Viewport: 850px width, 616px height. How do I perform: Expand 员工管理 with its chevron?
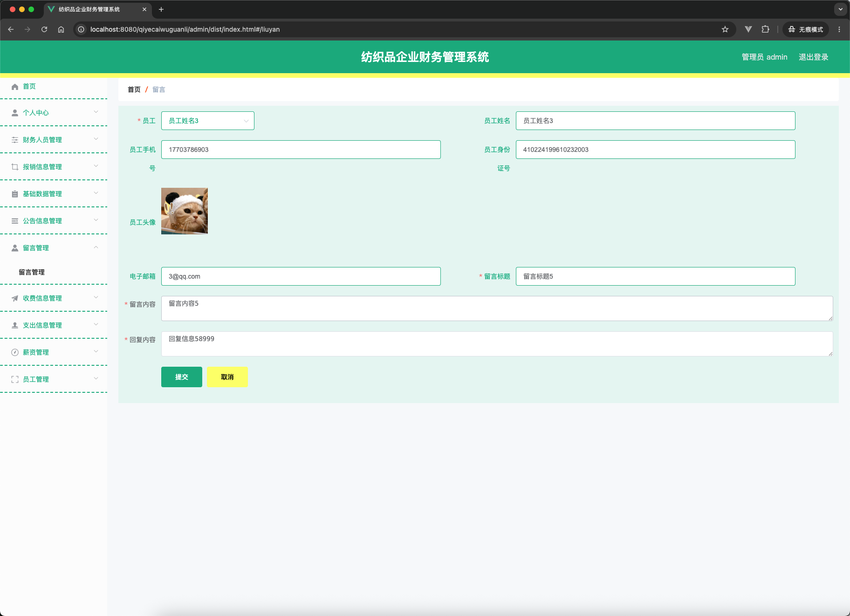[96, 378]
